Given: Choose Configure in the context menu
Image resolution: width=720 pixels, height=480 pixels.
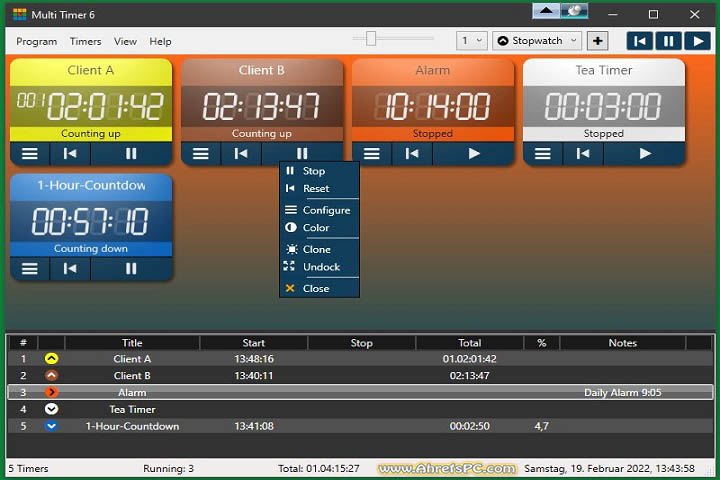Looking at the screenshot, I should (319, 210).
